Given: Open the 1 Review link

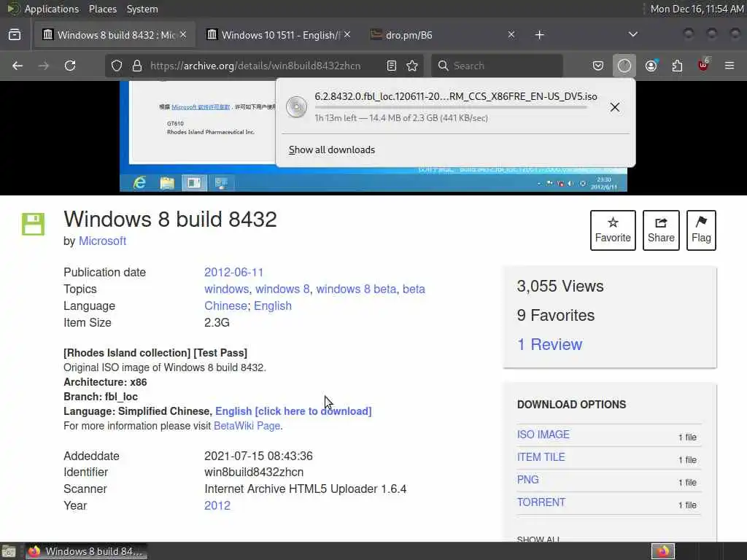Looking at the screenshot, I should coord(549,344).
